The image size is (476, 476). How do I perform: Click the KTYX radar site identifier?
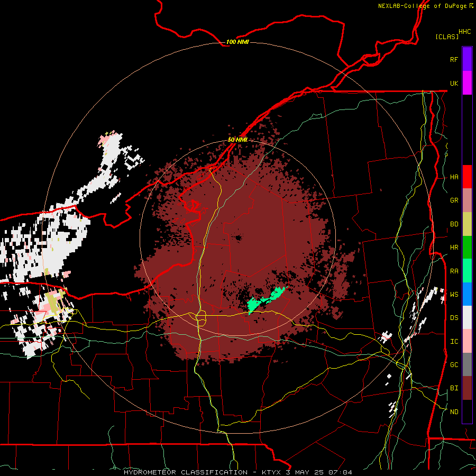tap(271, 472)
